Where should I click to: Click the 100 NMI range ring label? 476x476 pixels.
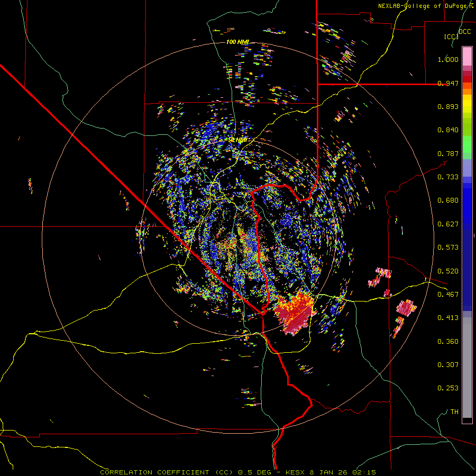pos(237,42)
